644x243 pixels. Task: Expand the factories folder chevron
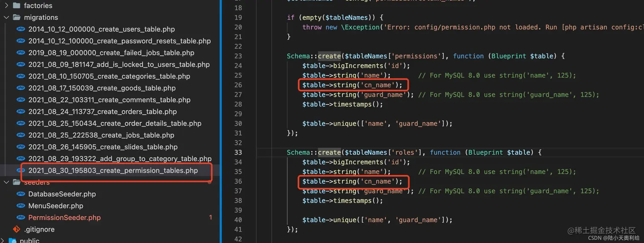pyautogui.click(x=6, y=6)
